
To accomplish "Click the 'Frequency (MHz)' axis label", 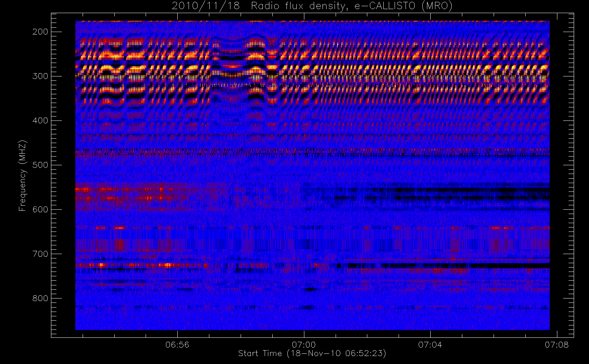I will click(23, 175).
